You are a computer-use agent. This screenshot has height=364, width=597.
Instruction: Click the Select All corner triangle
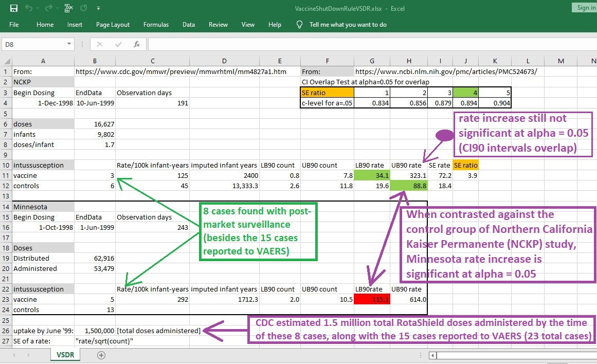click(6, 61)
